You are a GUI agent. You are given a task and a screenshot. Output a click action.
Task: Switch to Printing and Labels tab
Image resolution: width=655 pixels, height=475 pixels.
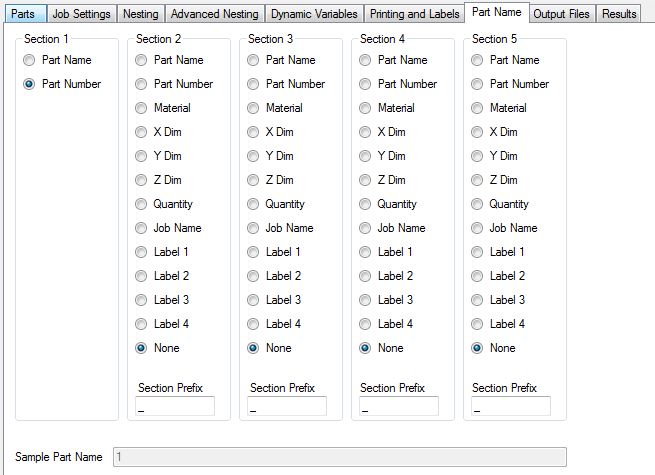click(x=414, y=14)
